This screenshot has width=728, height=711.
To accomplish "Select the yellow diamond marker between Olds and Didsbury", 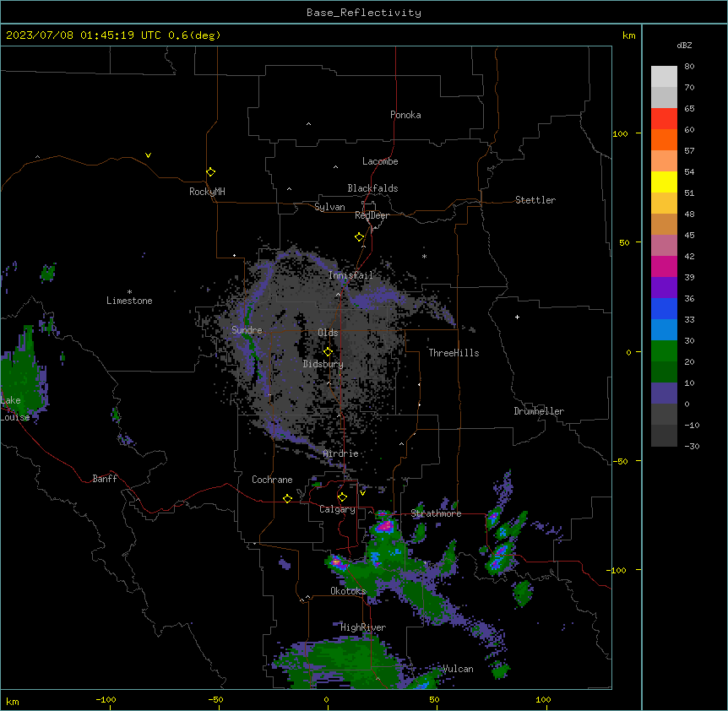I will tap(328, 351).
